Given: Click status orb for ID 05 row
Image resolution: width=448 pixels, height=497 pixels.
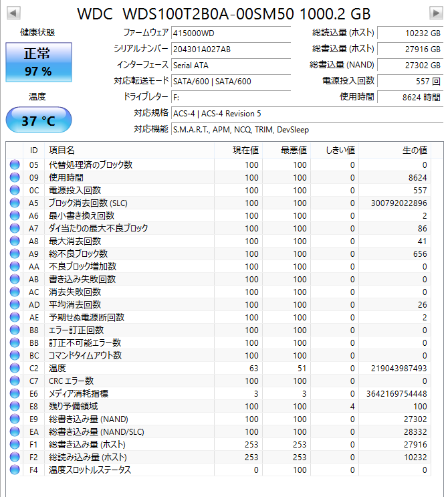Looking at the screenshot, I should tap(15, 165).
